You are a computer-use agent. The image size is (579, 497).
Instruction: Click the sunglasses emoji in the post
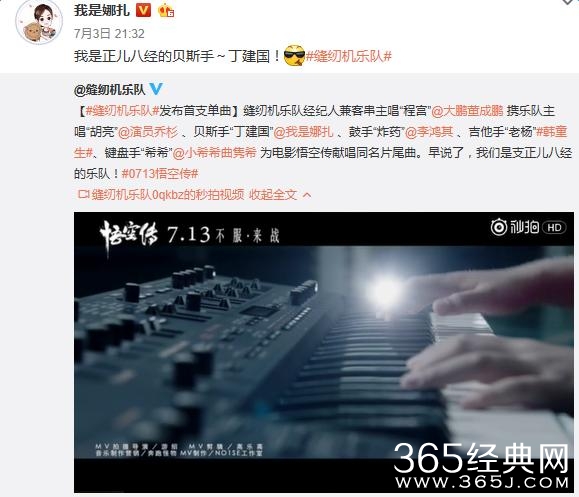click(294, 56)
